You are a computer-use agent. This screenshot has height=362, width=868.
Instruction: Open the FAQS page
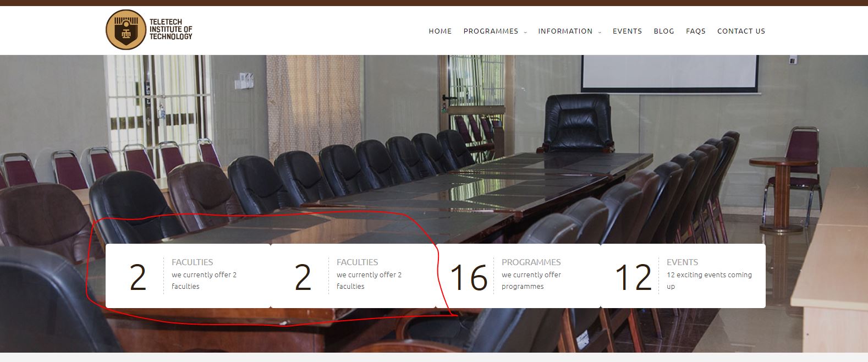[x=696, y=31]
